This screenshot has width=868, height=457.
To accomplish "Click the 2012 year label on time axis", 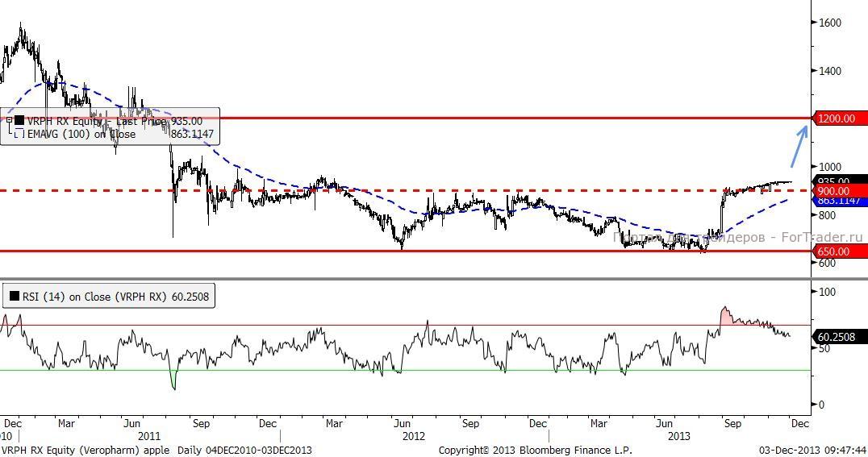I will click(414, 436).
